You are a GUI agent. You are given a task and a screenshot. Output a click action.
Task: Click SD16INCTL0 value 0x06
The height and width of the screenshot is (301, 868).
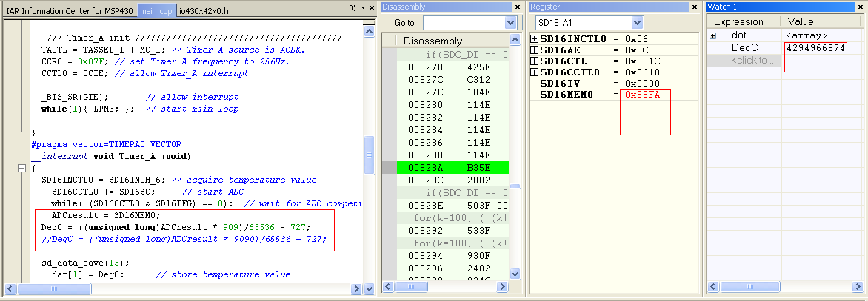pos(636,39)
